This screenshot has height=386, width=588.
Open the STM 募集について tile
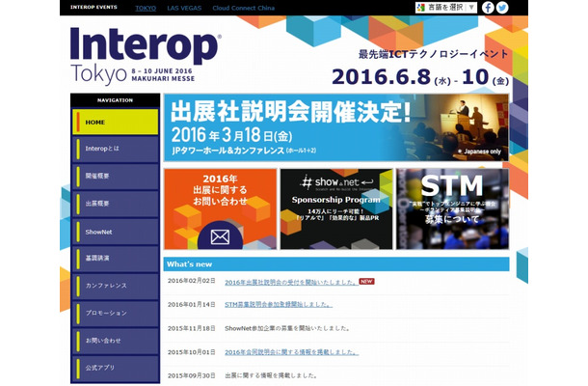click(x=453, y=208)
